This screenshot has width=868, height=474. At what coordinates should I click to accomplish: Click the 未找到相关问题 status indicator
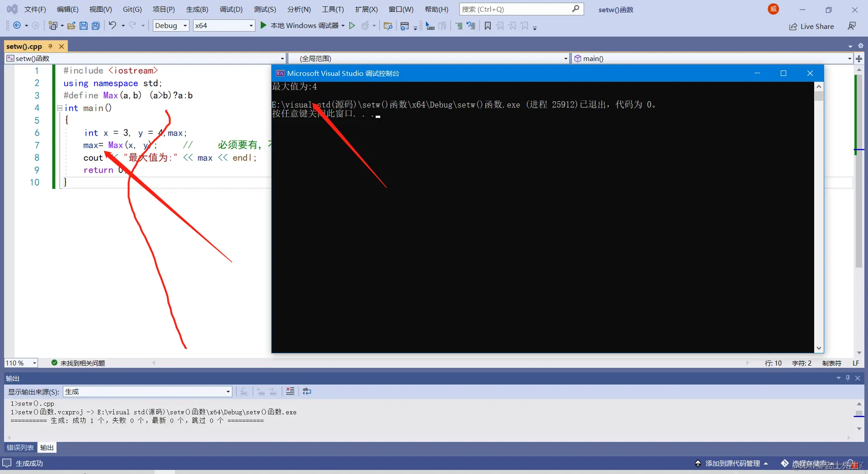click(x=78, y=363)
